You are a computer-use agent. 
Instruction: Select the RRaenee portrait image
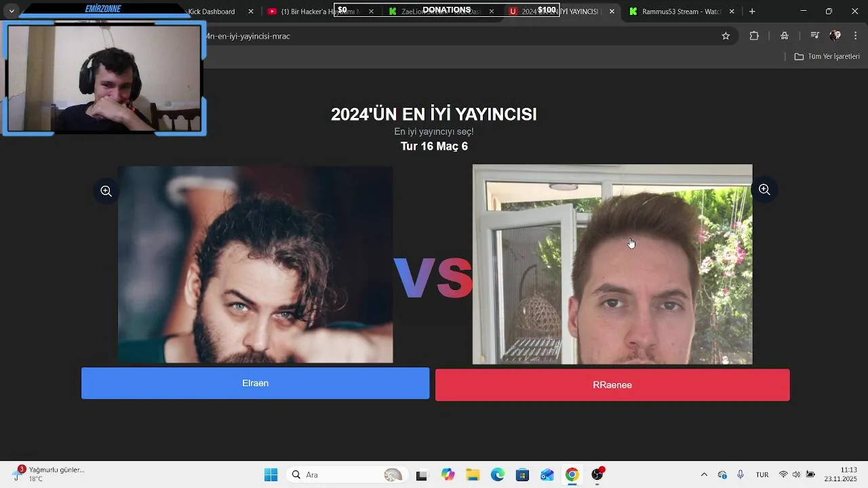tap(612, 264)
